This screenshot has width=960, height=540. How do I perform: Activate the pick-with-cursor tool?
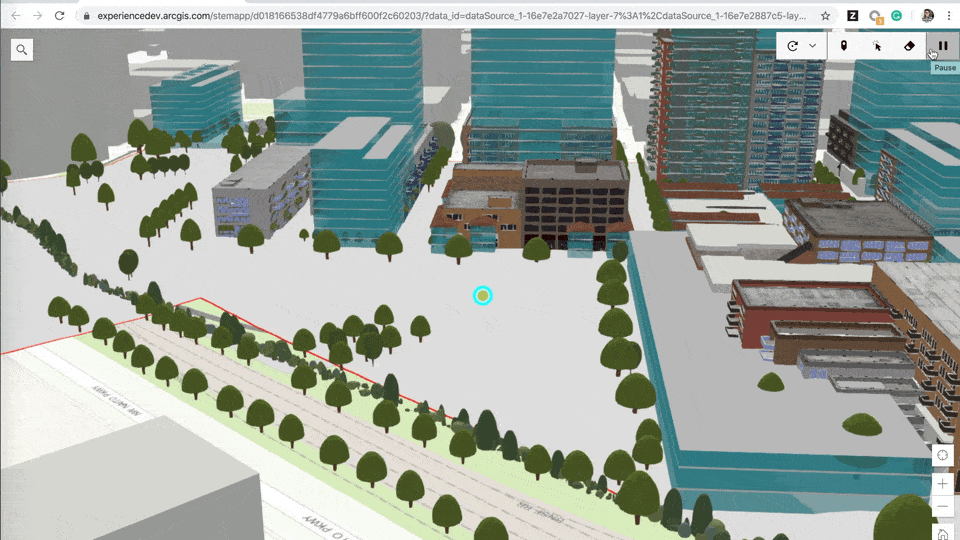point(877,46)
